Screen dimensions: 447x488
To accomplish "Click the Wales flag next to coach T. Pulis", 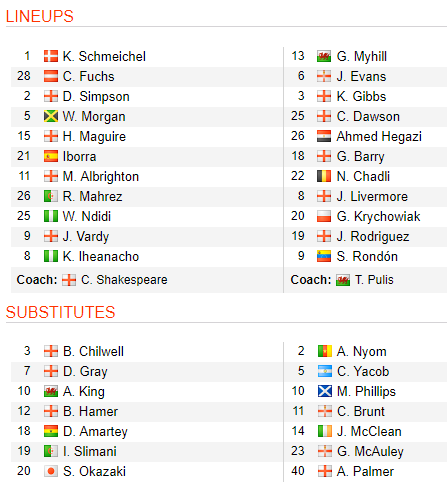I will coord(343,280).
